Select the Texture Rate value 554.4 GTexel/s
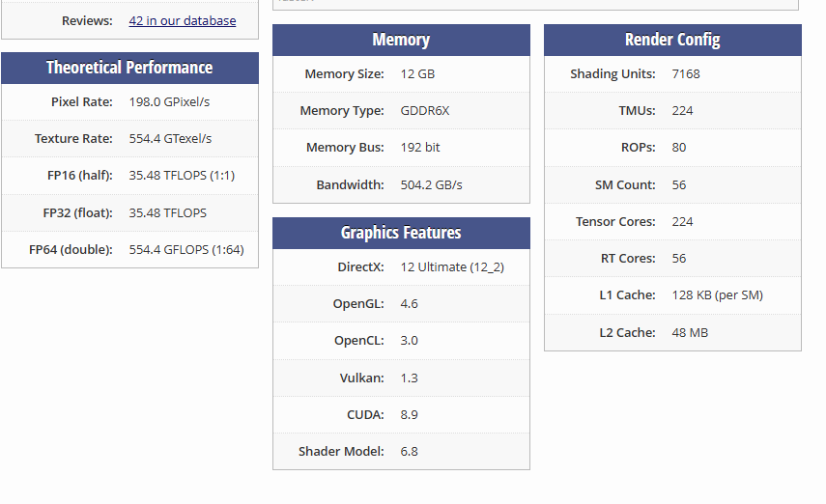This screenshot has width=826, height=504. click(170, 138)
